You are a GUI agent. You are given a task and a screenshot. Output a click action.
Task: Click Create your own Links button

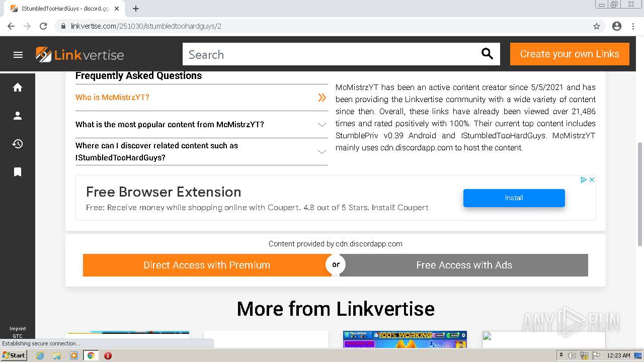tap(570, 54)
